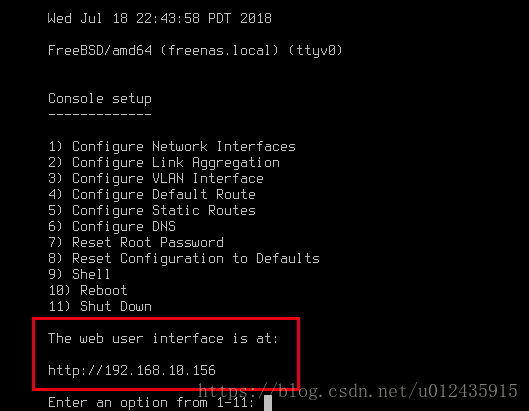The height and width of the screenshot is (411, 529).
Task: Select the Reboot menu entry
Action: pos(88,291)
